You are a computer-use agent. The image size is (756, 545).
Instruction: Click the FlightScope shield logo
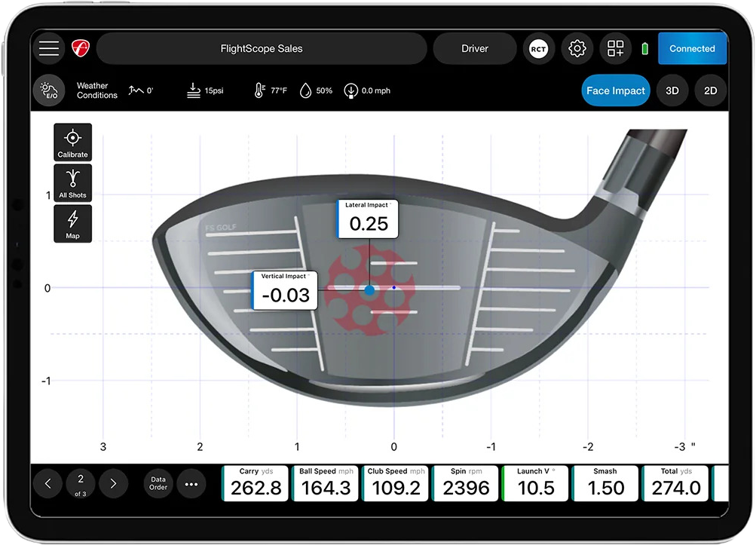(81, 48)
